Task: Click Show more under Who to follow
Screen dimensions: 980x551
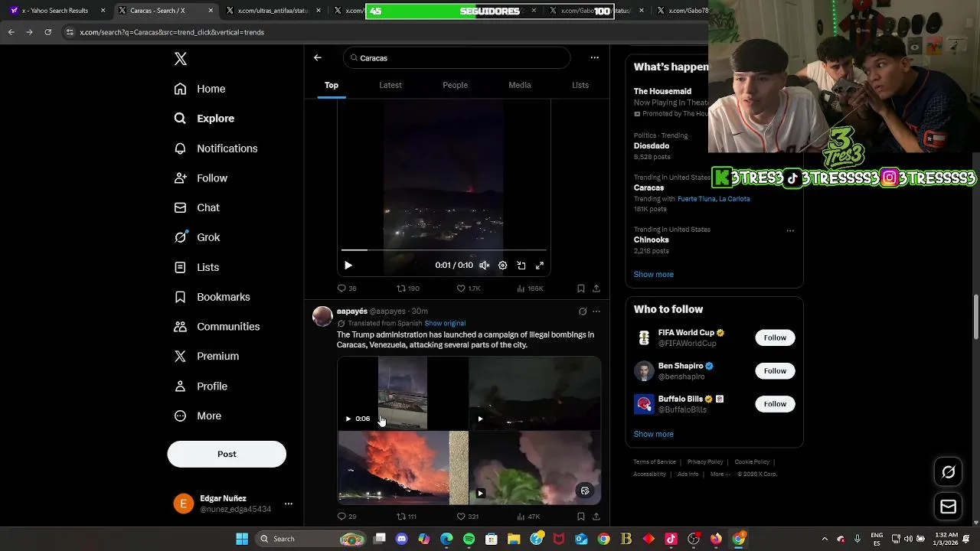Action: click(x=654, y=434)
